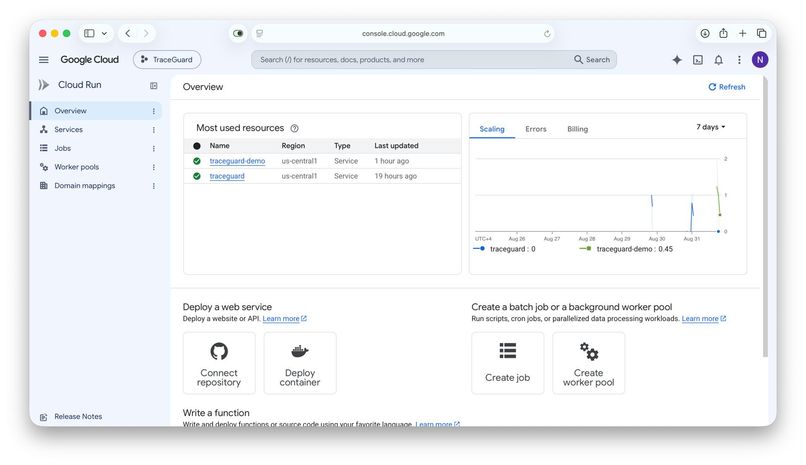This screenshot has height=465, width=806.
Task: Click the Google Cloud logo
Action: pyautogui.click(x=89, y=60)
